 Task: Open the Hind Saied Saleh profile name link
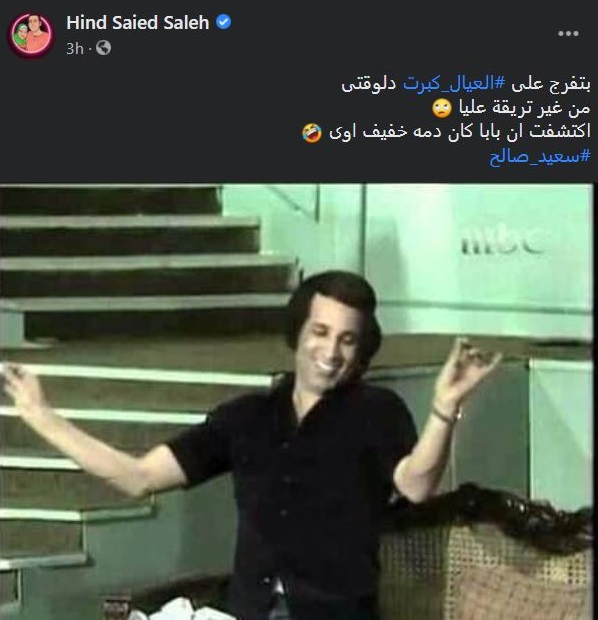(x=138, y=23)
